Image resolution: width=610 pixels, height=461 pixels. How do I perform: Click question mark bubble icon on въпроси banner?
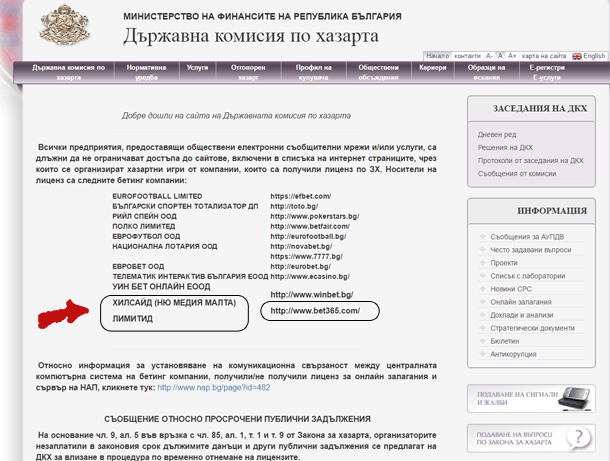578,438
